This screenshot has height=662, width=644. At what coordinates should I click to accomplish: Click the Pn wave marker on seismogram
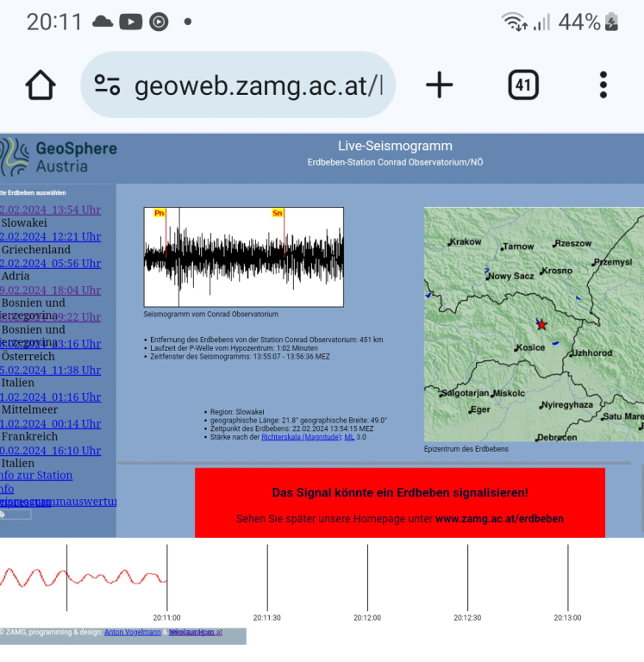[159, 213]
